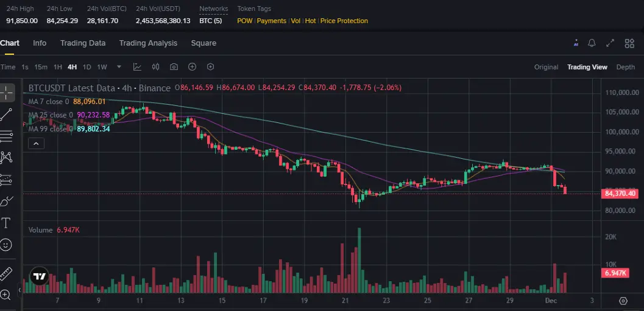
Task: Switch to the Original chart view
Action: coord(546,67)
